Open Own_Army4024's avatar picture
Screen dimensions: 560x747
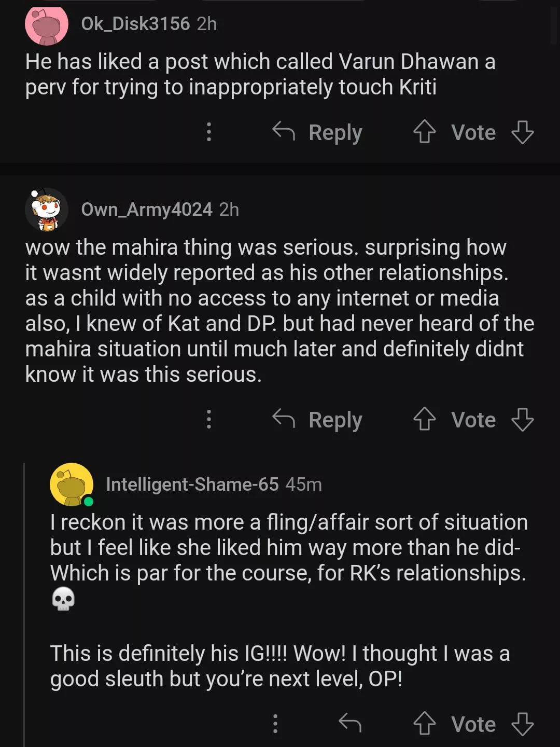pyautogui.click(x=47, y=210)
